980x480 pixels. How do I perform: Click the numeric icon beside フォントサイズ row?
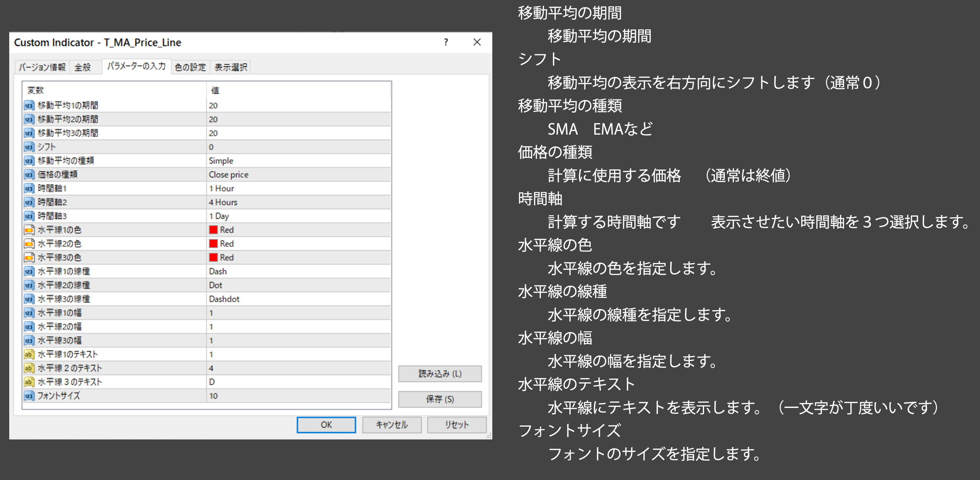point(29,396)
